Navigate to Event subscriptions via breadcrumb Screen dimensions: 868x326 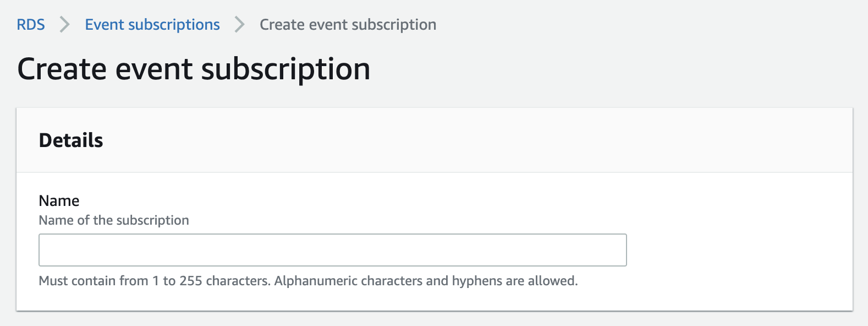(152, 24)
